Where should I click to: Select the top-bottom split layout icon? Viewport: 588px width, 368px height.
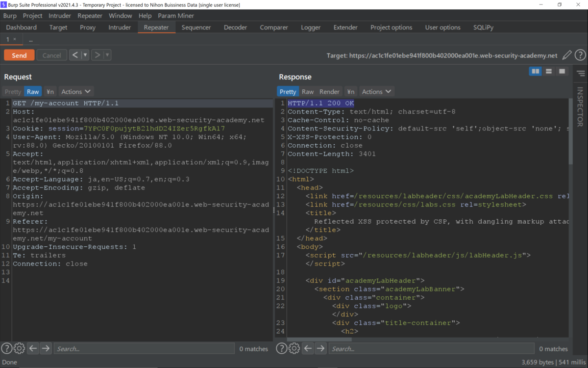[x=549, y=72]
